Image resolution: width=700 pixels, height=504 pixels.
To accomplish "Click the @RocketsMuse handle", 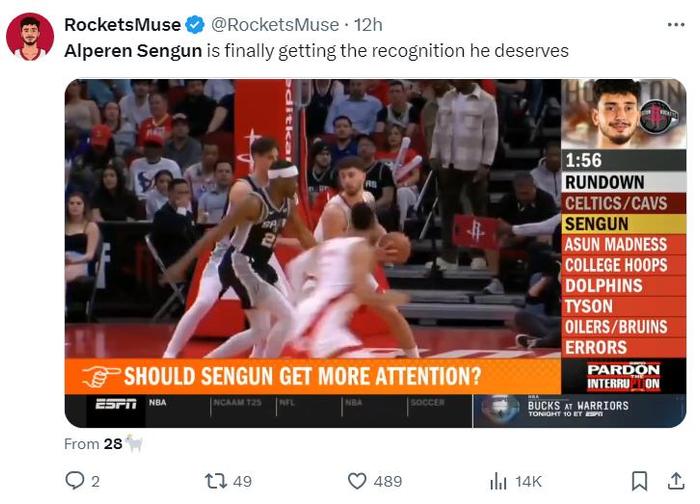I will [x=275, y=25].
